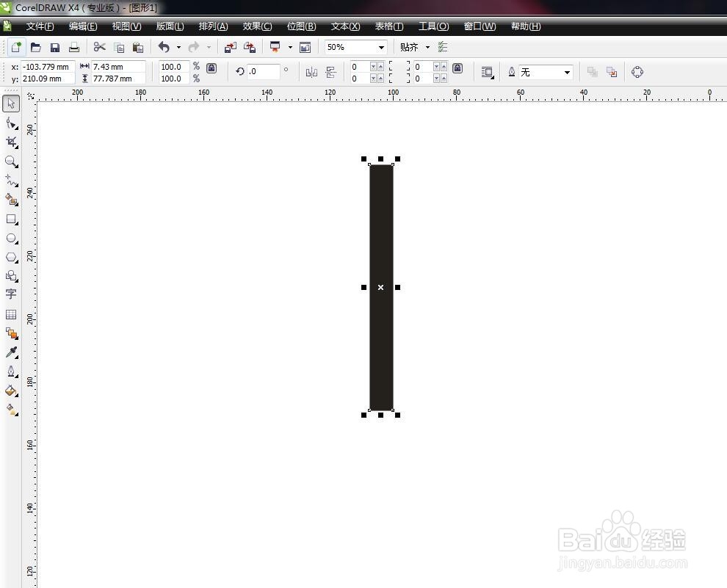This screenshot has height=588, width=727.
Task: Expand the application launcher dropdown arrow
Action: pos(290,47)
